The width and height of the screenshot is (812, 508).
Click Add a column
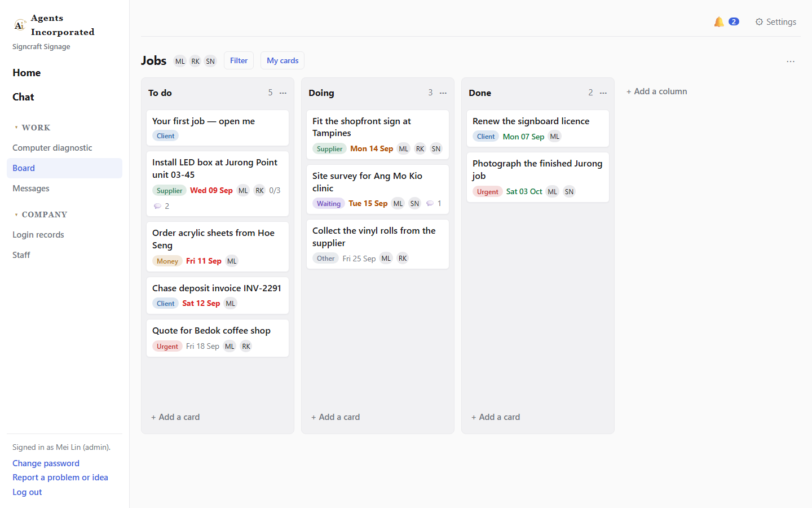click(x=656, y=91)
